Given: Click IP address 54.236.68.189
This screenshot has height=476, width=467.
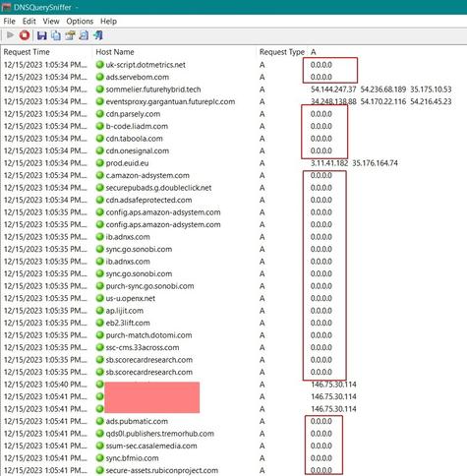Looking at the screenshot, I should tap(383, 89).
